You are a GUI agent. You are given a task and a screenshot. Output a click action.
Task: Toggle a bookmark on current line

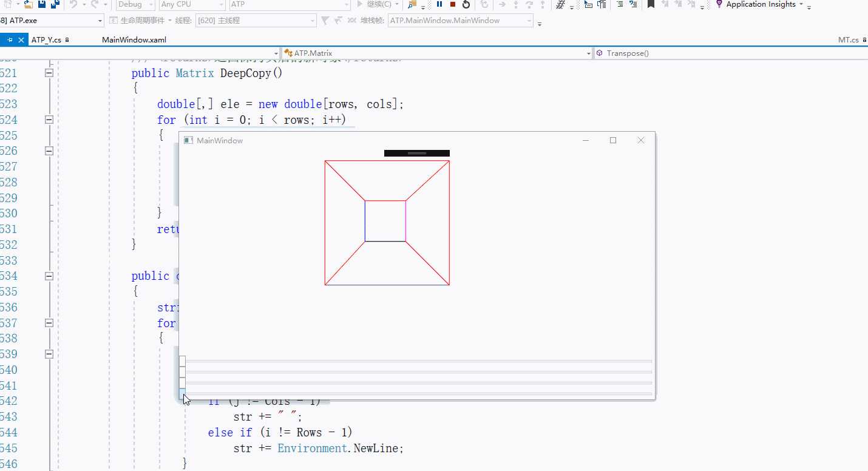[651, 4]
